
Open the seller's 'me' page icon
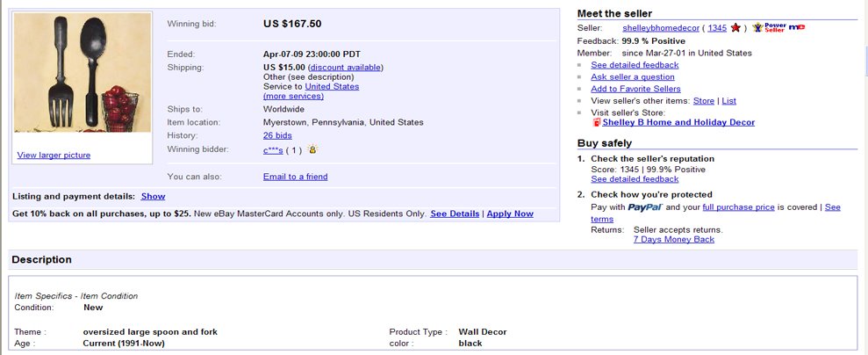coord(797,27)
